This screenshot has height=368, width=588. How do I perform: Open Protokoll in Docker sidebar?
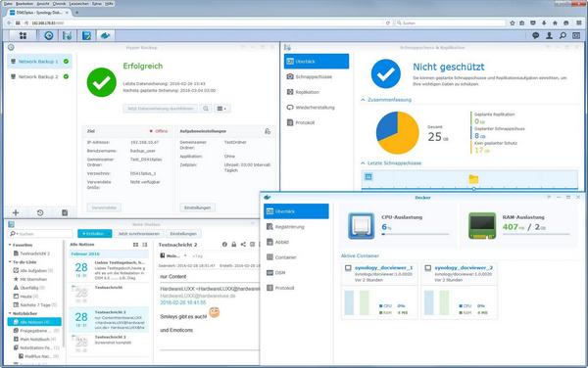coord(296,289)
